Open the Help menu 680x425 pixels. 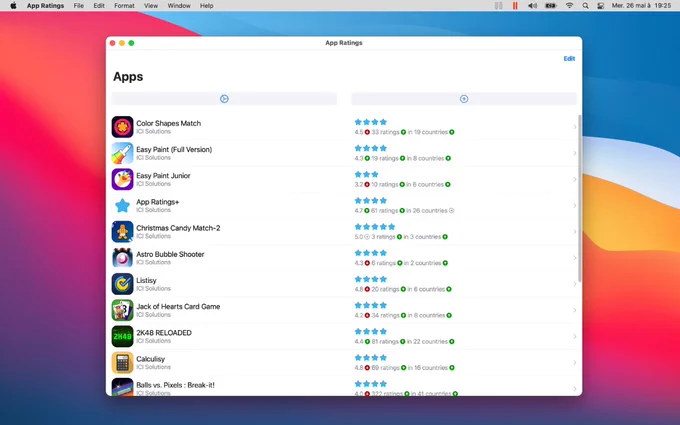(206, 6)
